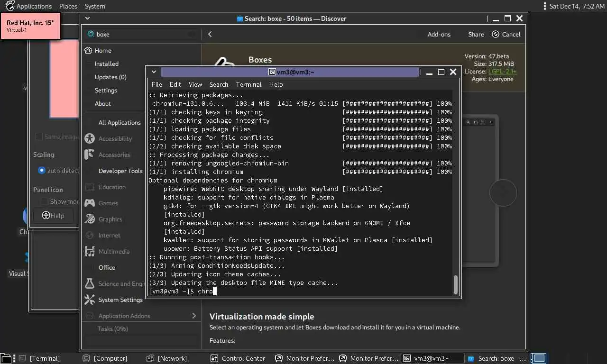Click the boxe search field in Discover

(x=141, y=34)
